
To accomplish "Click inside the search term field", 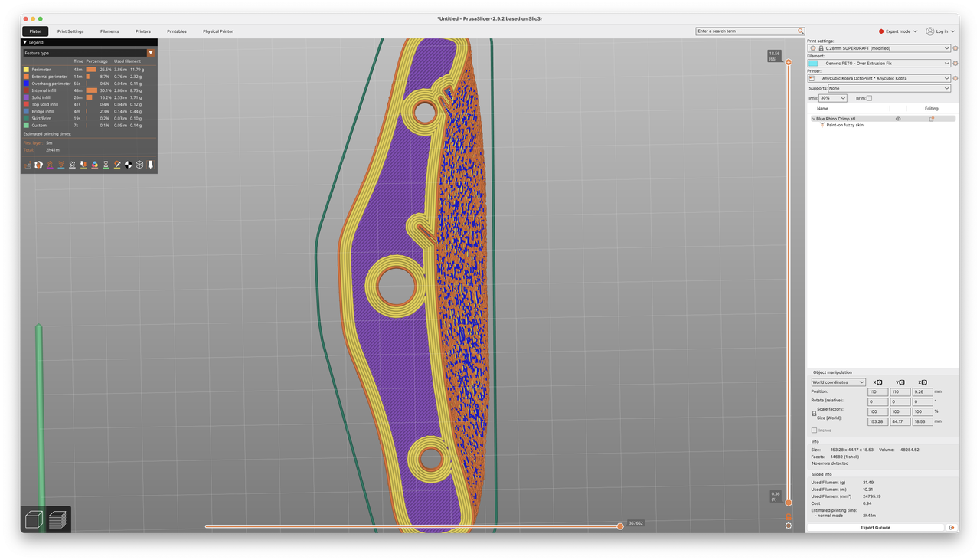I will click(746, 31).
